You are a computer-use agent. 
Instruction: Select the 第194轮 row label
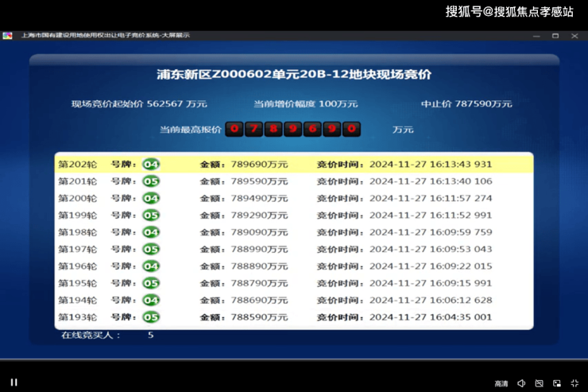click(77, 301)
